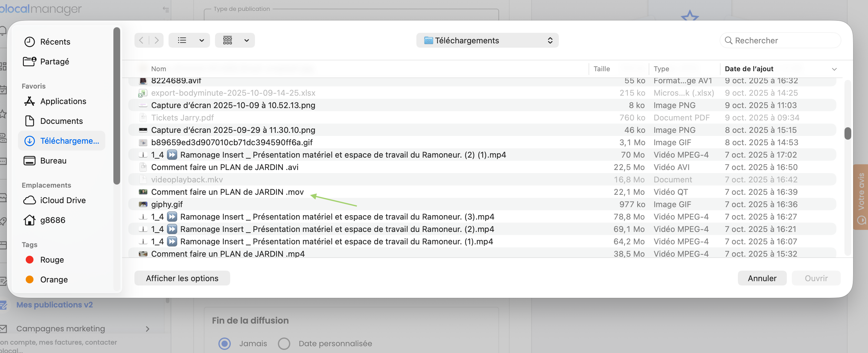The height and width of the screenshot is (353, 868).
Task: Open Récents in the sidebar
Action: pos(55,42)
